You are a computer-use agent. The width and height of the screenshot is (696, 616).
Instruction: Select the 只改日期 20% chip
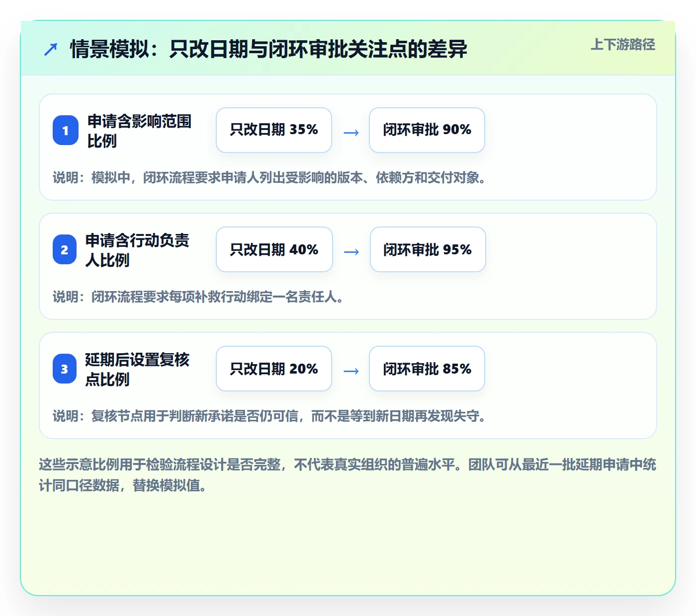tap(274, 369)
